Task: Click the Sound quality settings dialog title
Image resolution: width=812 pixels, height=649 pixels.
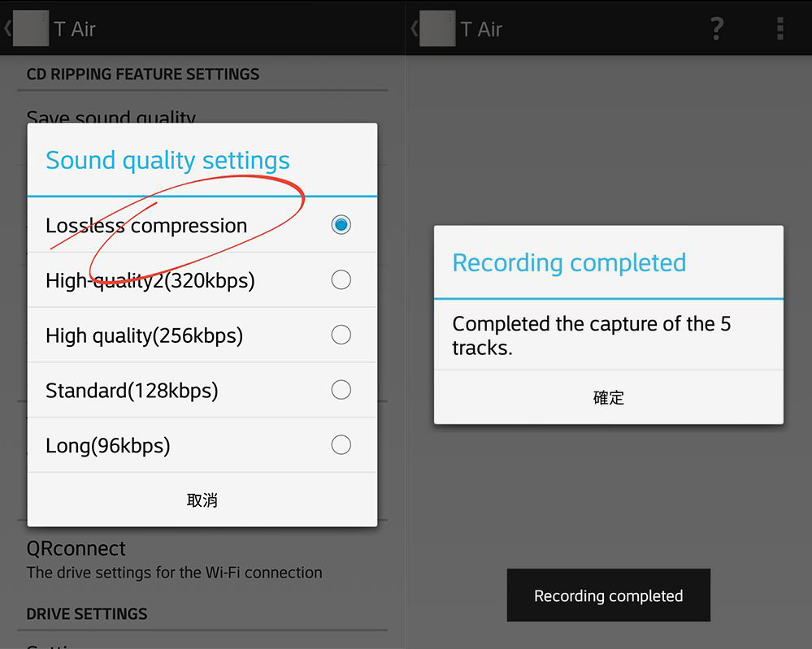Action: 167,161
